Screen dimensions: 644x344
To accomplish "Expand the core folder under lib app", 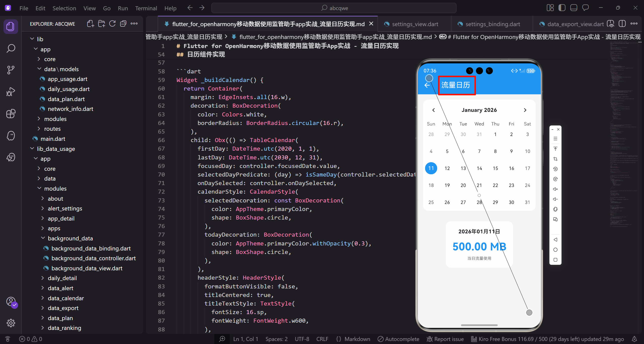I will click(x=39, y=59).
